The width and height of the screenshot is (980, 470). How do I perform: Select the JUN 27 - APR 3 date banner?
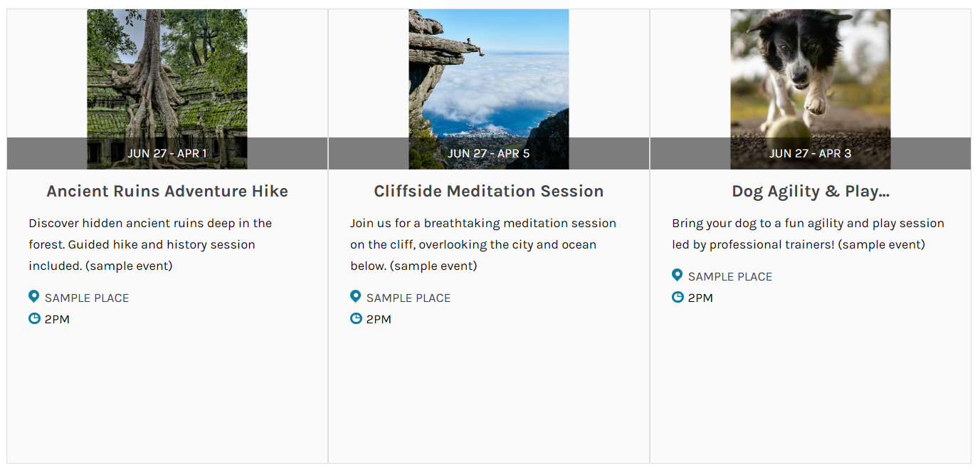[x=810, y=153]
